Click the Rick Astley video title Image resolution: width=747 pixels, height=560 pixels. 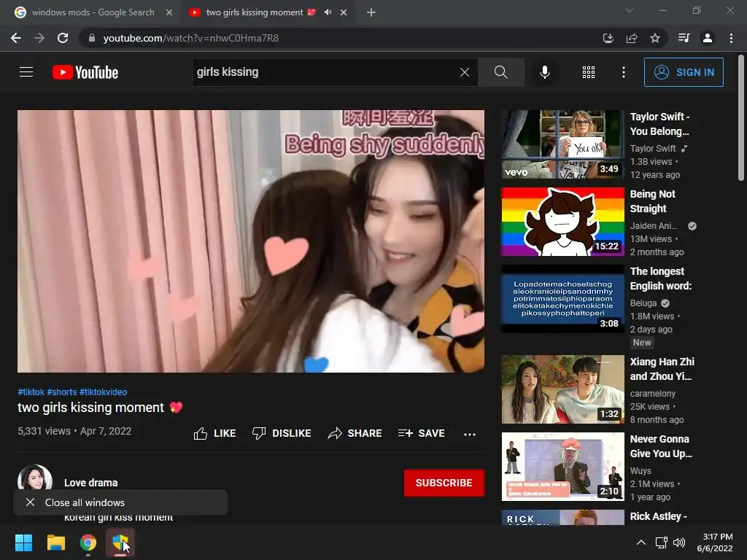coord(659,517)
